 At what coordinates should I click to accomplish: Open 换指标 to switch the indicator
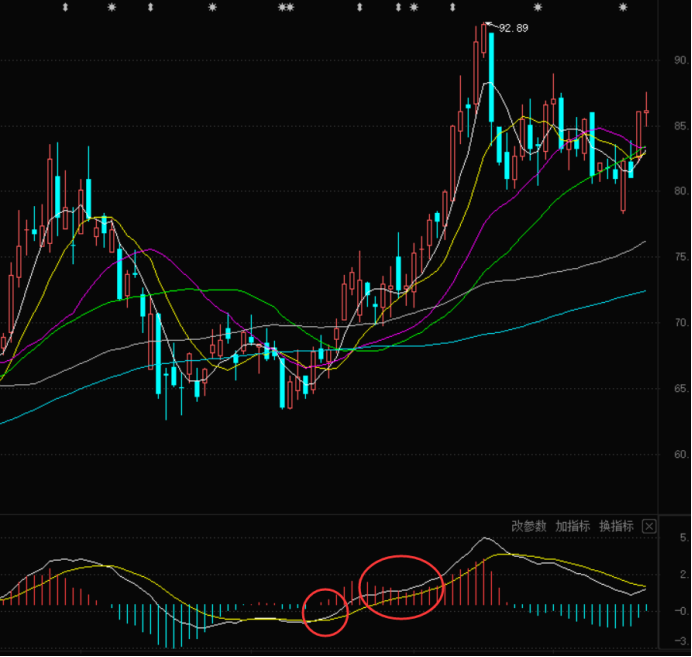click(616, 526)
